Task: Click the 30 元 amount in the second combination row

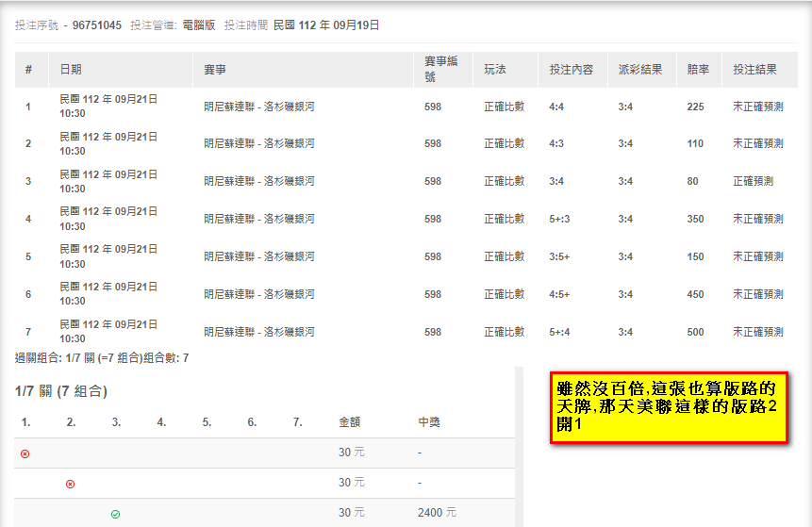Action: 352,483
